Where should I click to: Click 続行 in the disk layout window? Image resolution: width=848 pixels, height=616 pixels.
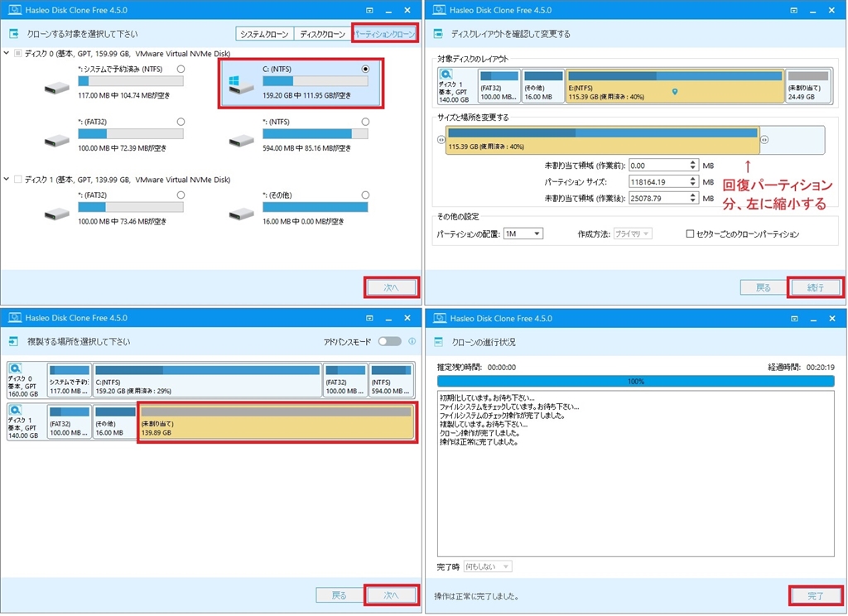(x=816, y=288)
